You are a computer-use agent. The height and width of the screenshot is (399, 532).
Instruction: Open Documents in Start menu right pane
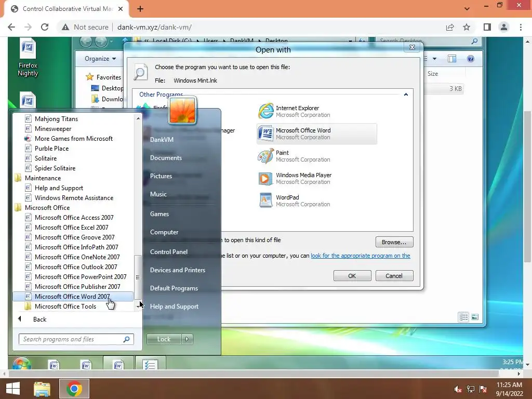[166, 158]
